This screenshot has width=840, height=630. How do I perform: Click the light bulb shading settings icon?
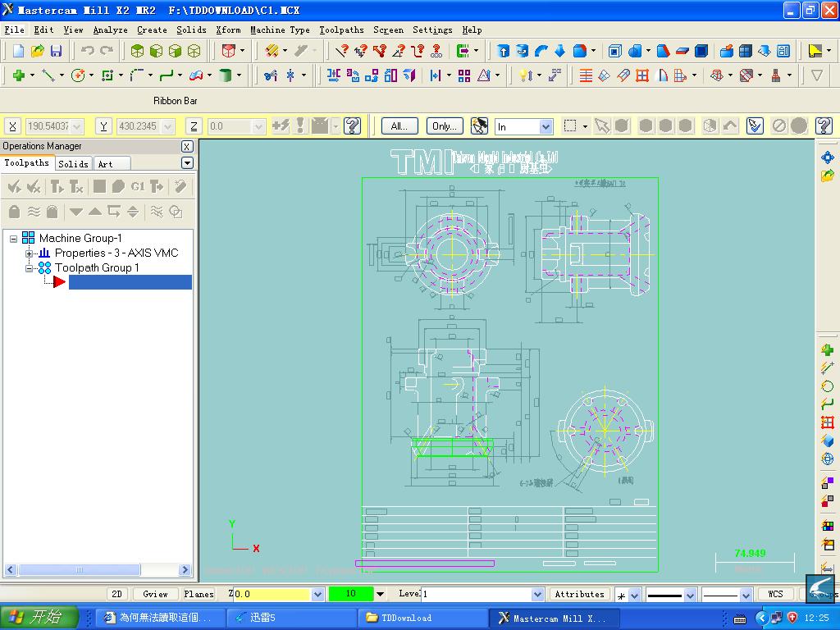tap(526, 75)
